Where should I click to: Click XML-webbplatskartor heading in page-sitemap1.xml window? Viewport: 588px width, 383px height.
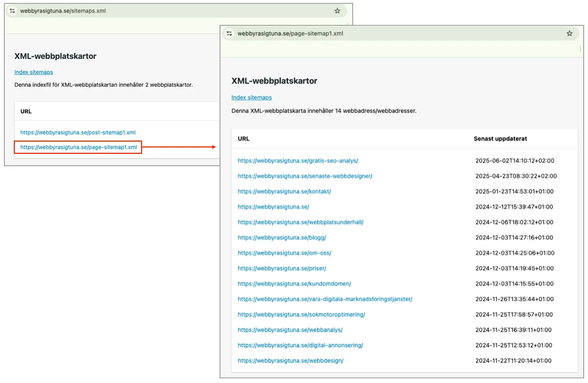click(274, 81)
